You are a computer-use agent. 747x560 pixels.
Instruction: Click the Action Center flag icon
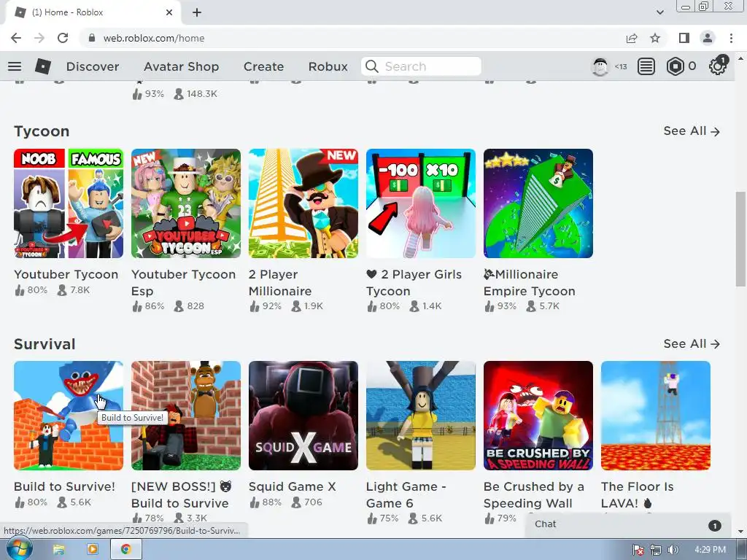[x=638, y=550]
